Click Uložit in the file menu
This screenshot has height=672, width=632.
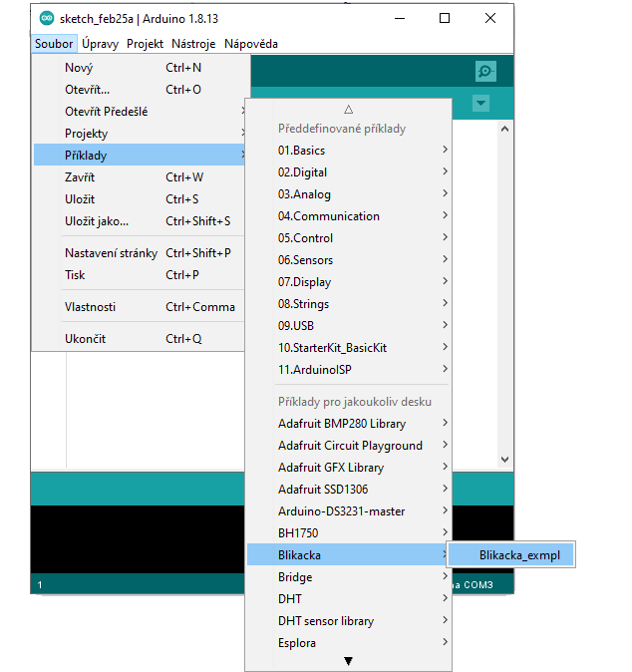[x=139, y=199]
